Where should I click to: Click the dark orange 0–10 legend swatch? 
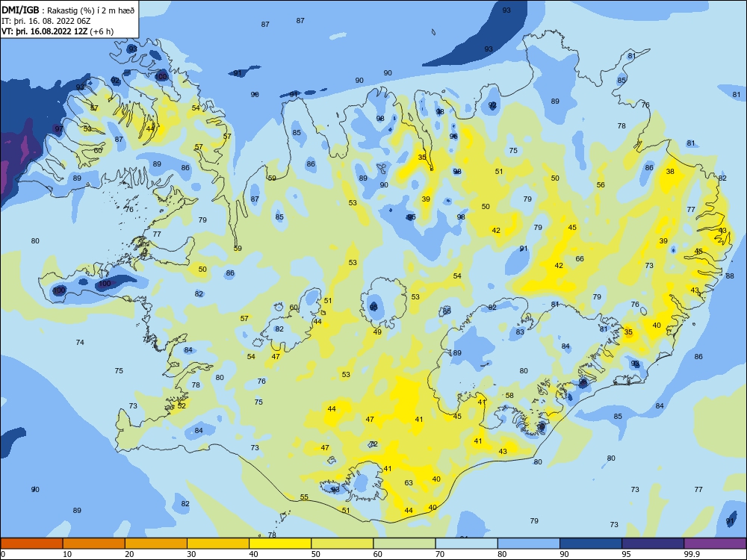coord(31,544)
